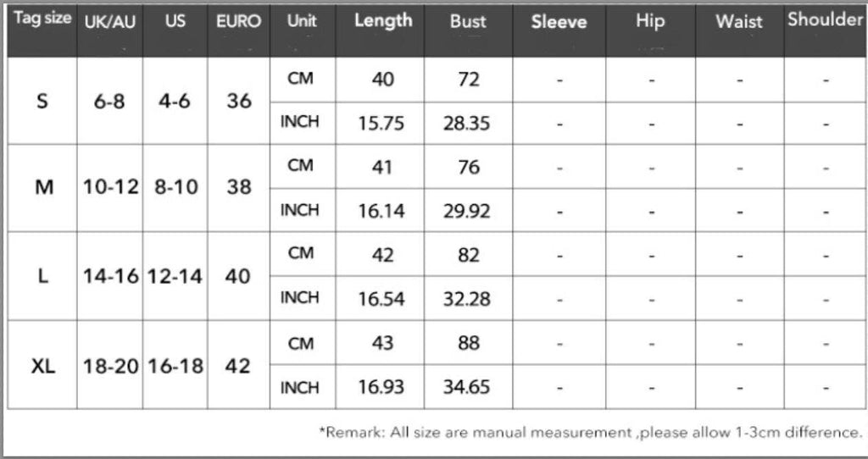Select the S tag size cell
The image size is (868, 459).
[x=42, y=102]
